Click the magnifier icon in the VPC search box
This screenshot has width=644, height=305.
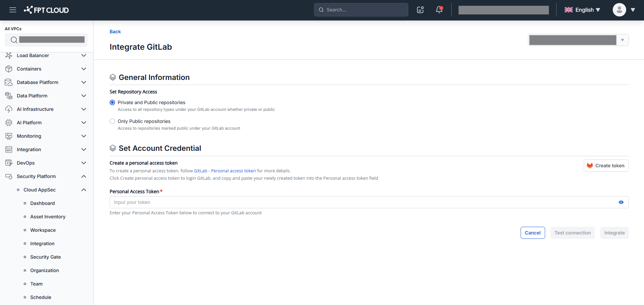point(14,40)
